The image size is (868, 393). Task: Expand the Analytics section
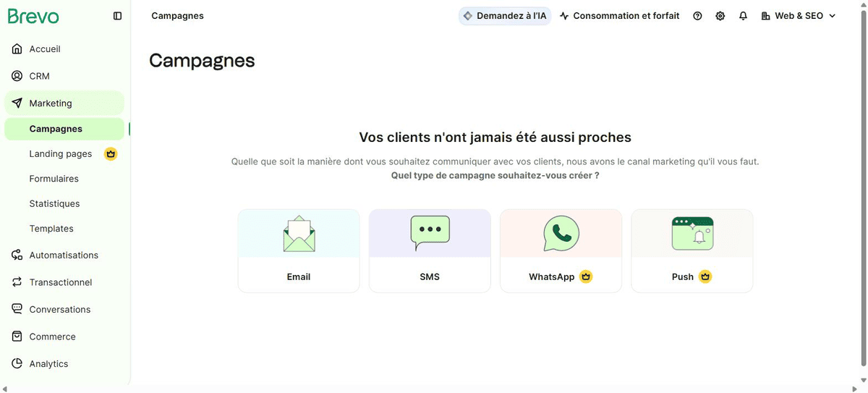coord(64,364)
